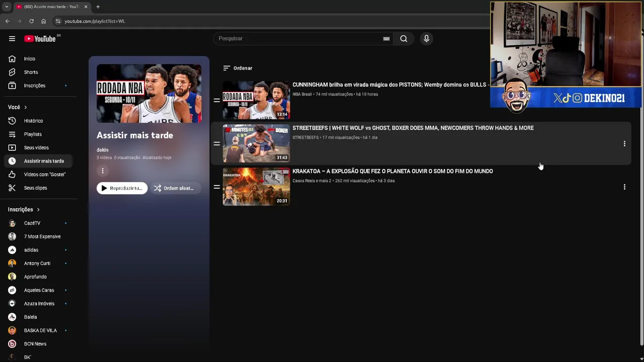Click the CUNNINGHAM brilha video title

[391, 85]
